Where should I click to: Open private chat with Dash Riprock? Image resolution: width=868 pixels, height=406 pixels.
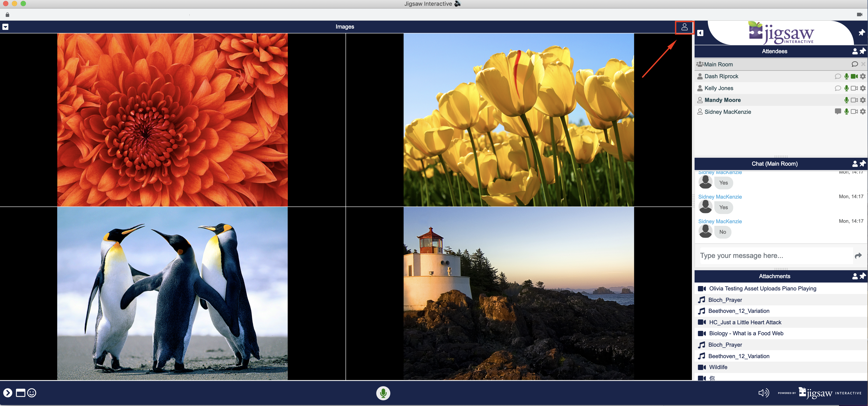click(838, 76)
